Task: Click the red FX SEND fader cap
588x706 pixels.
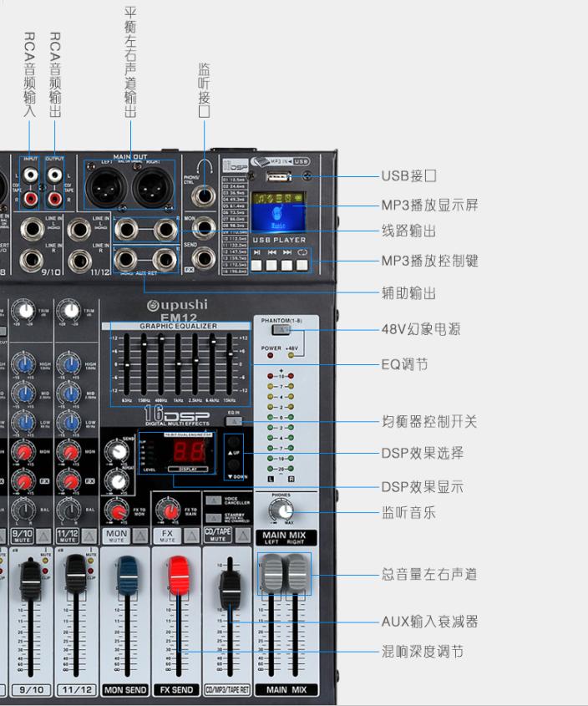Action: tap(179, 576)
